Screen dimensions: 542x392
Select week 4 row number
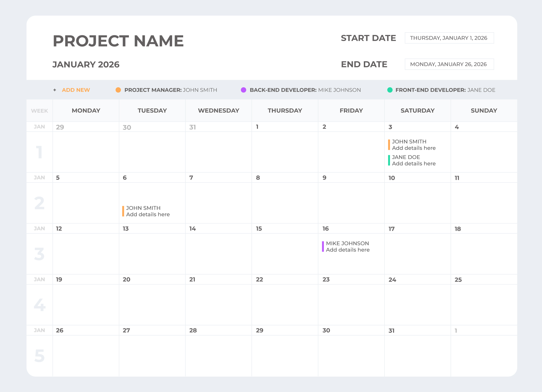[39, 305]
